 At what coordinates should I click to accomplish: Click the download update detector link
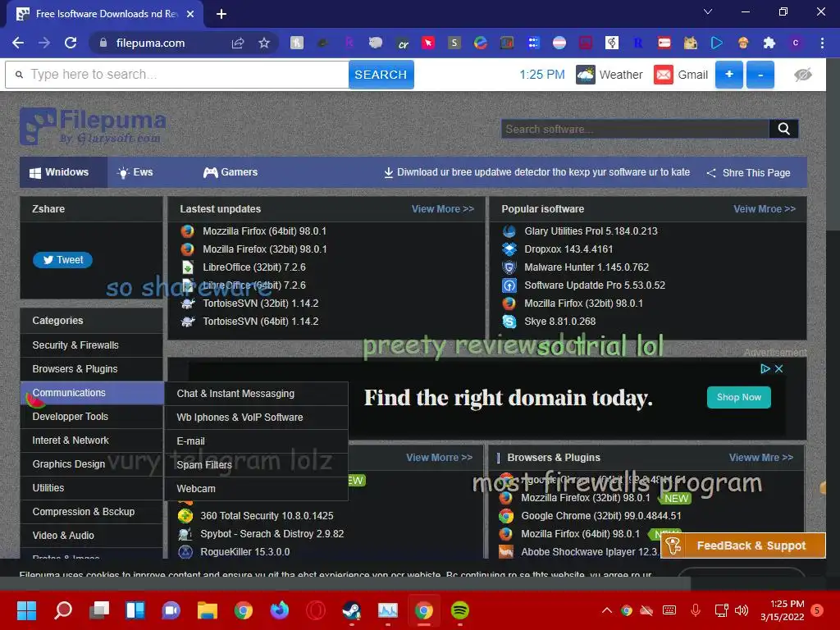[536, 172]
